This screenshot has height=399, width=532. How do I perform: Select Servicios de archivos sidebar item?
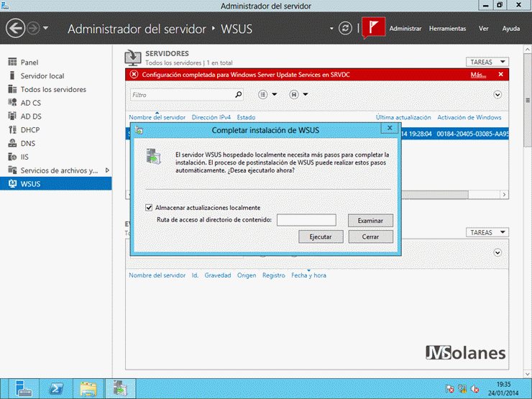(56, 170)
